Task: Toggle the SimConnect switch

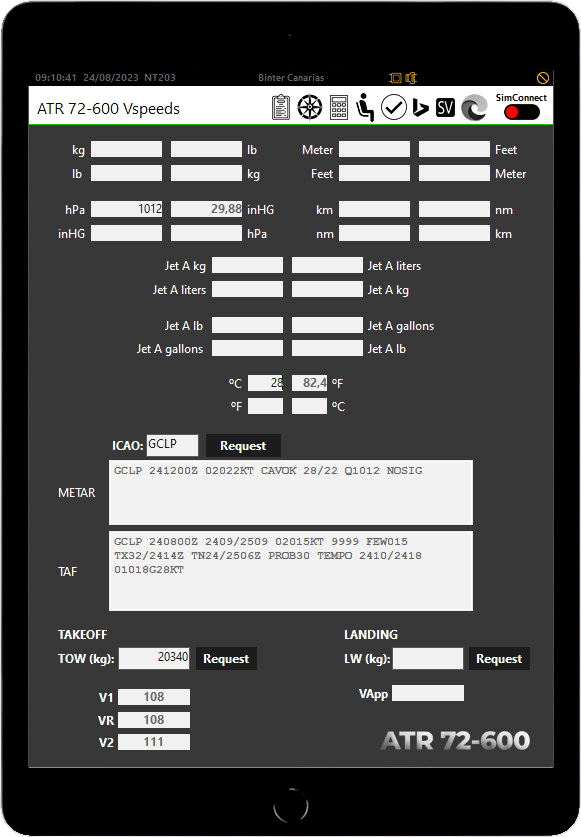Action: [522, 112]
